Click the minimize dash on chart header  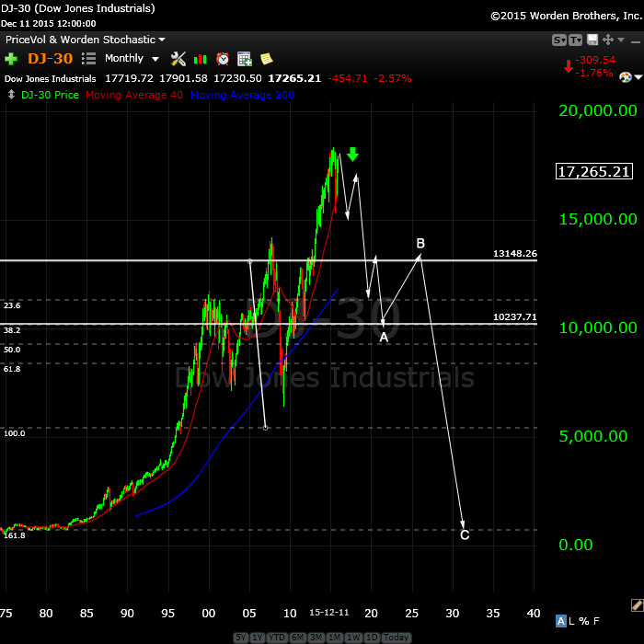click(x=636, y=41)
